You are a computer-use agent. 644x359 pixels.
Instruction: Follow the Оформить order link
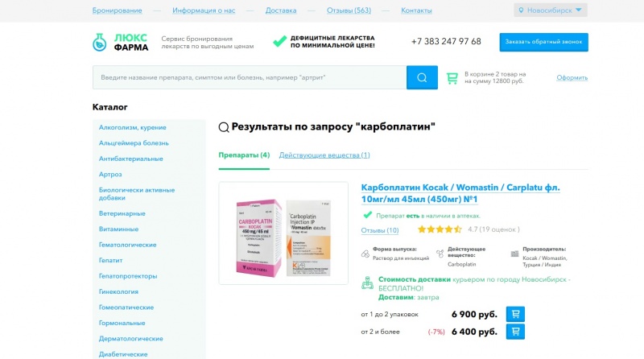572,77
